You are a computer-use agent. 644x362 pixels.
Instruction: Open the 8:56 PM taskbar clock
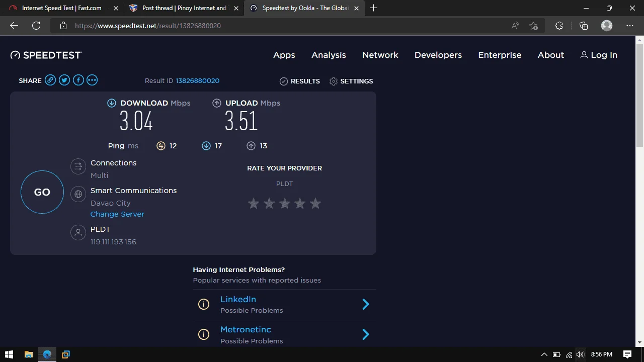tap(601, 354)
